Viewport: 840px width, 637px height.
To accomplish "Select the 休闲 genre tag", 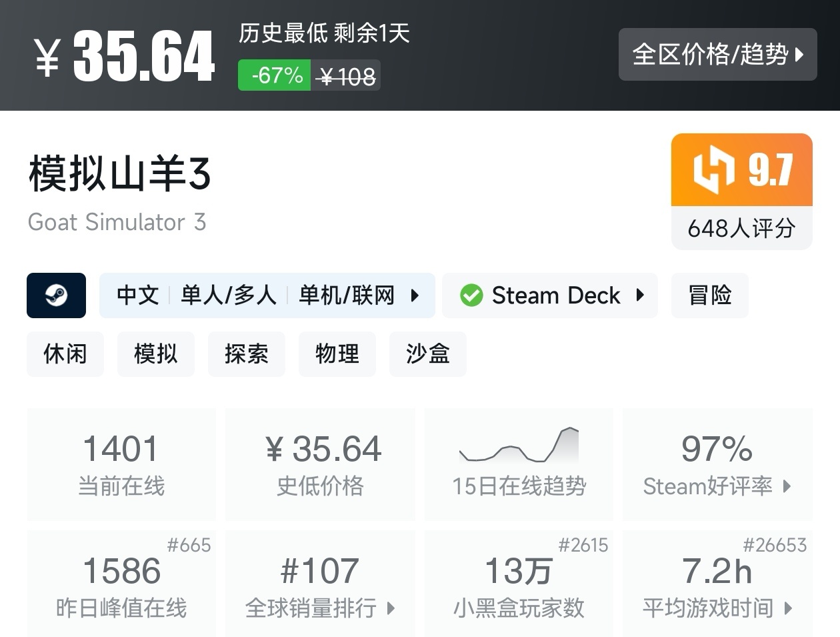I will [x=65, y=354].
